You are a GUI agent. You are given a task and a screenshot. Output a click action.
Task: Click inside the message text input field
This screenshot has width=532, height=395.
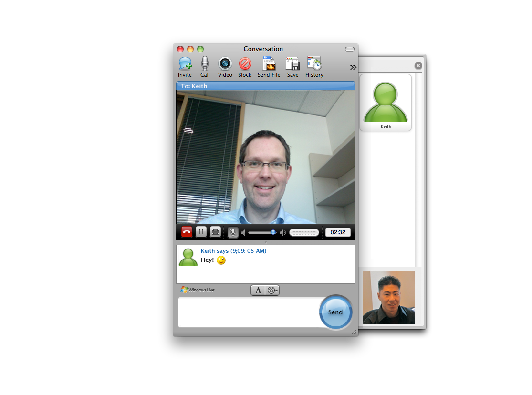(x=248, y=312)
